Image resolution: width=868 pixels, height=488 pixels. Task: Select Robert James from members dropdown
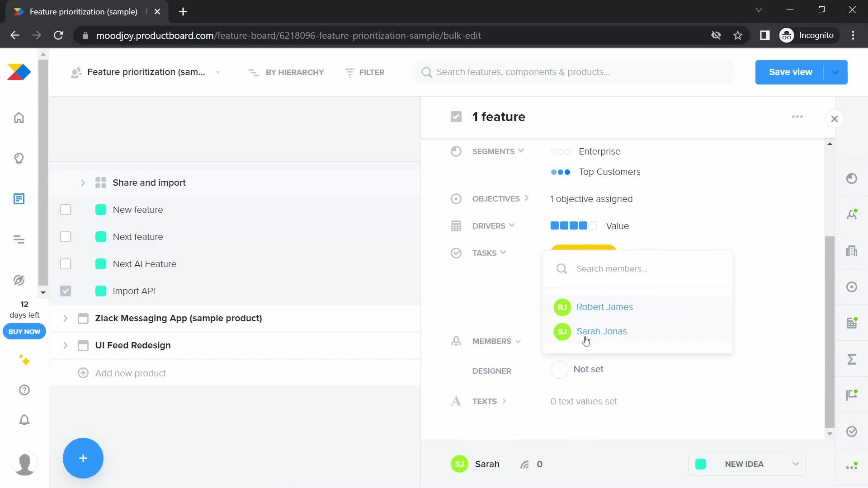pyautogui.click(x=604, y=307)
